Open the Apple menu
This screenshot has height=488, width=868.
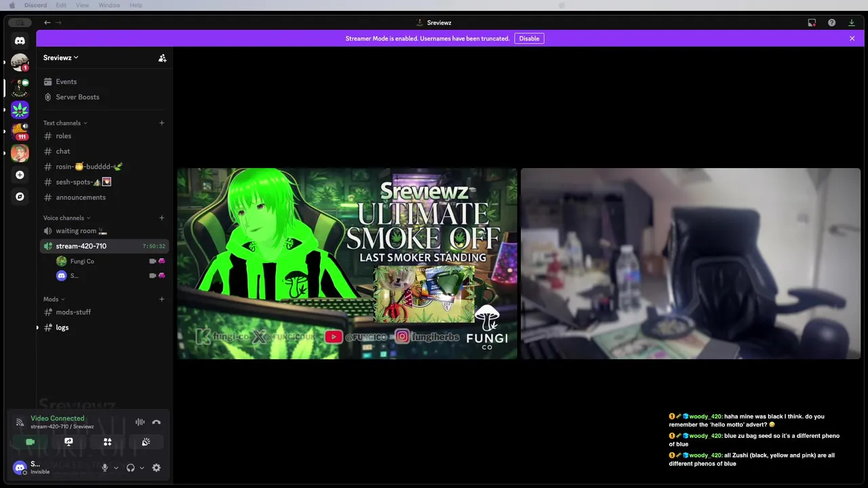12,5
